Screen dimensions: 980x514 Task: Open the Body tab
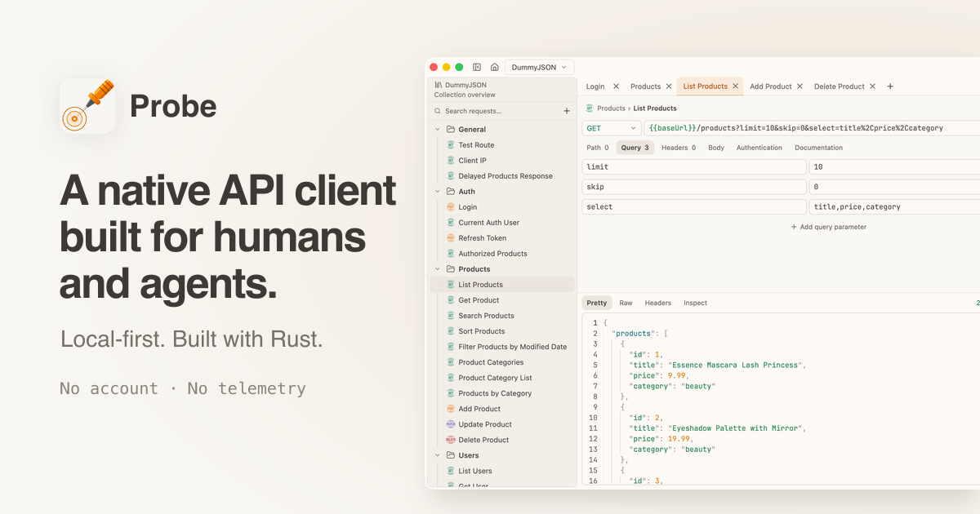coord(716,148)
